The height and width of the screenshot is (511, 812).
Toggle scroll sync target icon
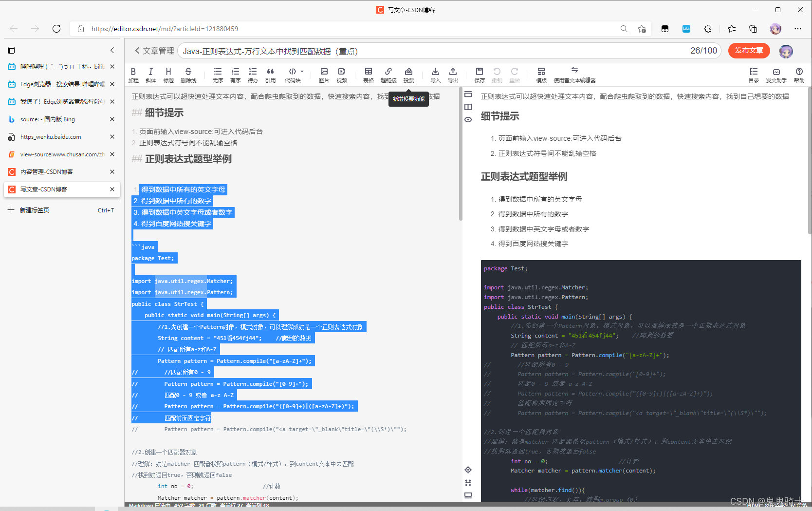(468, 470)
